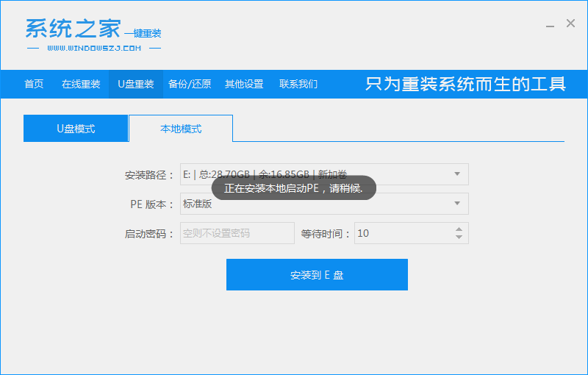The width and height of the screenshot is (588, 375).
Task: Select the U盘重装 navigation item
Action: tap(135, 84)
